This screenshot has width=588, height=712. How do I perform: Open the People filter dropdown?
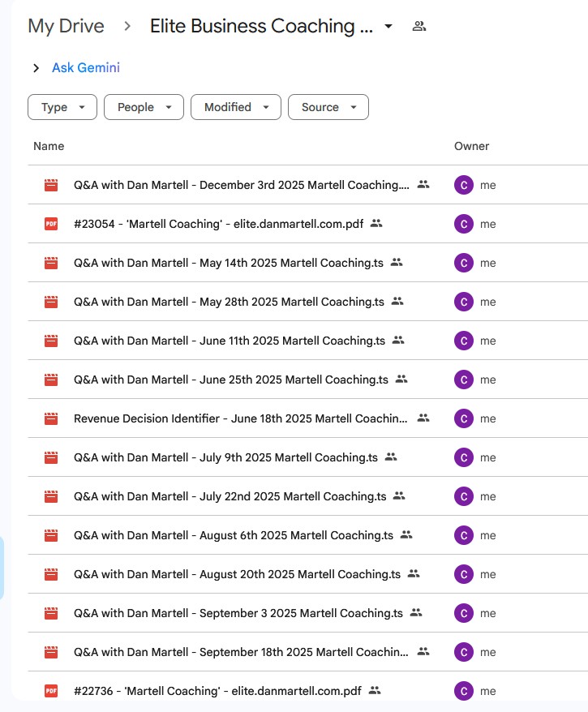pyautogui.click(x=144, y=107)
